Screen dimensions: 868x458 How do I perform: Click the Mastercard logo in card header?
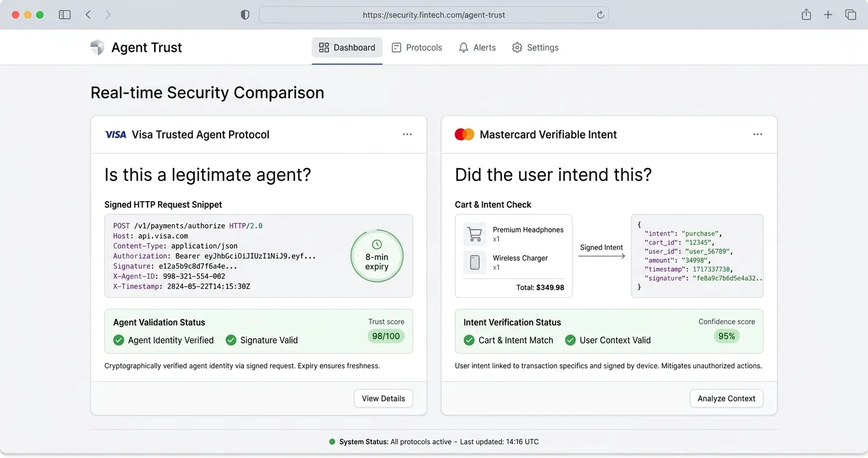pos(464,135)
